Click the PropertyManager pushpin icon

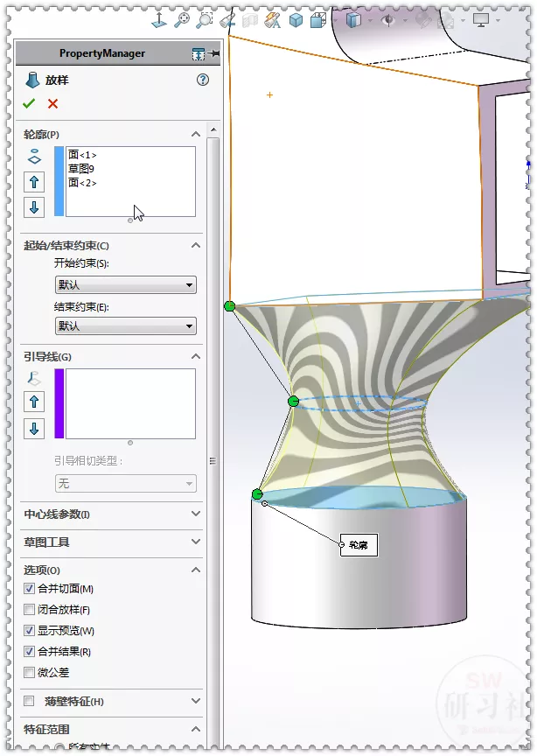[214, 53]
